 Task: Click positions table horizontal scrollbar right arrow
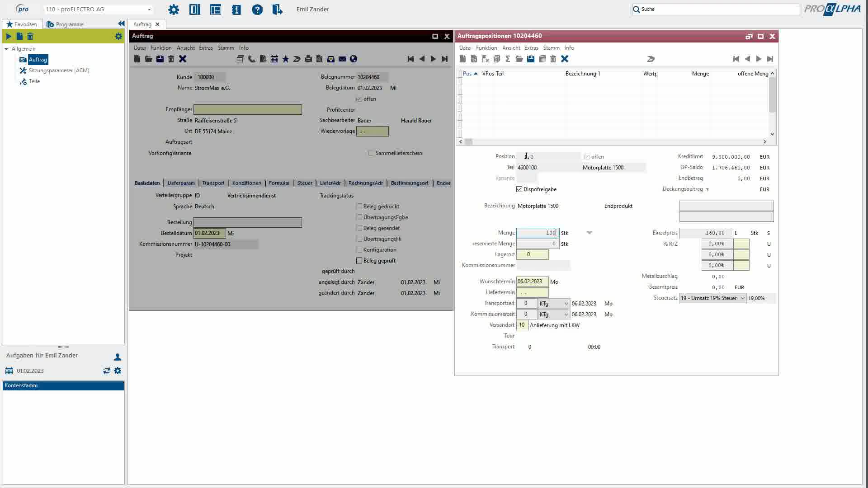pyautogui.click(x=765, y=142)
